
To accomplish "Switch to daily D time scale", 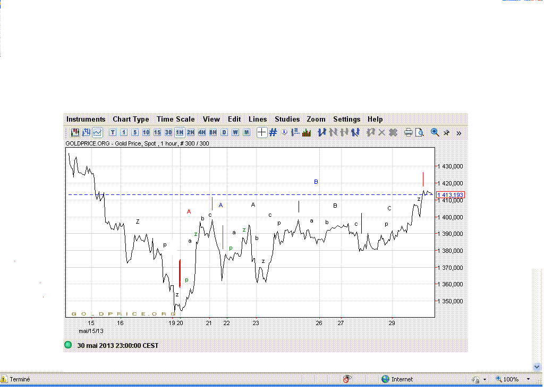I will pyautogui.click(x=224, y=132).
